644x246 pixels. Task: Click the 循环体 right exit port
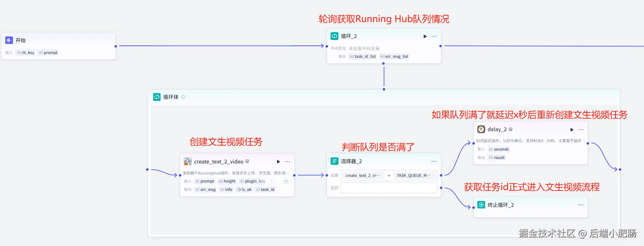pos(620,170)
